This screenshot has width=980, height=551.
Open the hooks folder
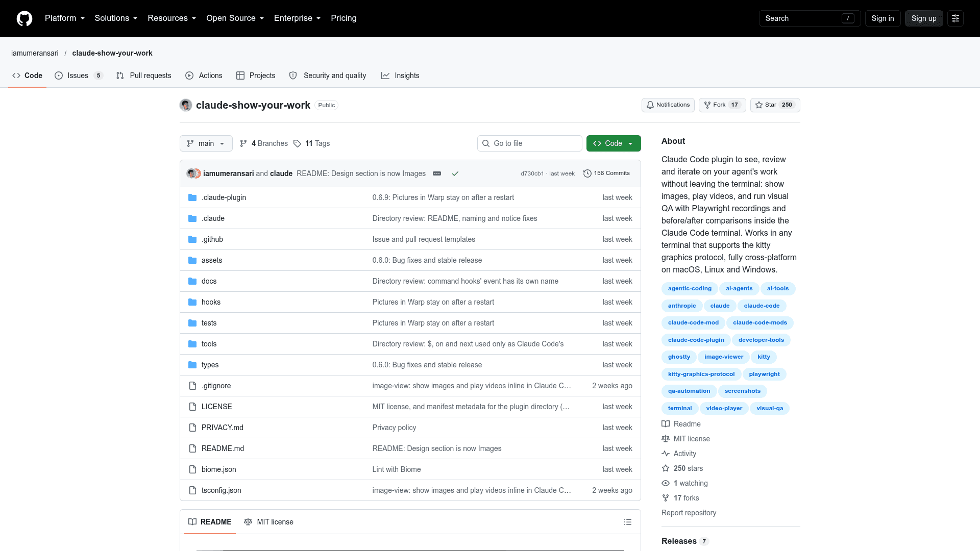pos(211,302)
